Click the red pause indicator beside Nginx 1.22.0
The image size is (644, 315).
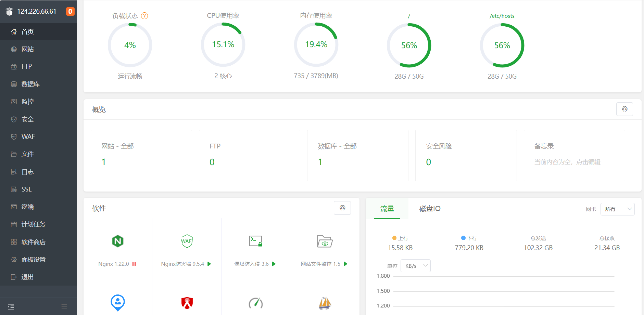click(134, 264)
